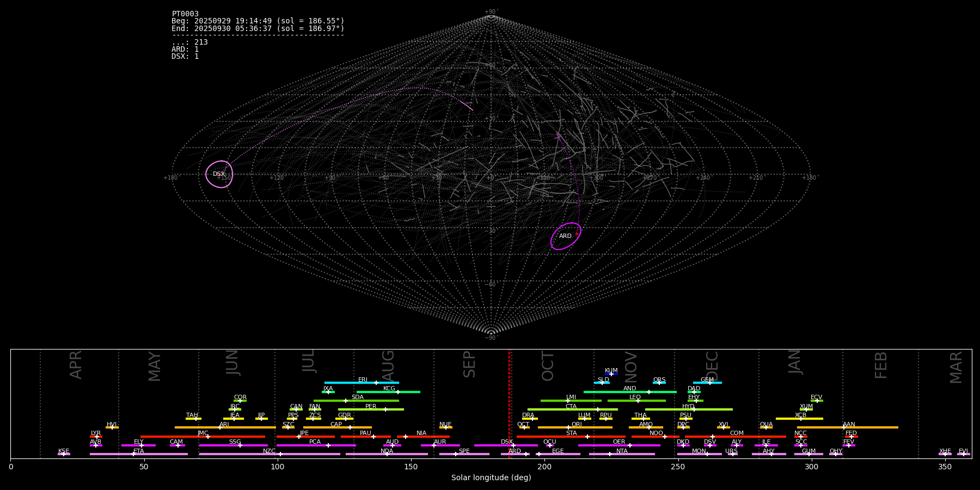The image size is (980, 490).
Task: Click the NOO red shower bar
Action: [x=656, y=437]
